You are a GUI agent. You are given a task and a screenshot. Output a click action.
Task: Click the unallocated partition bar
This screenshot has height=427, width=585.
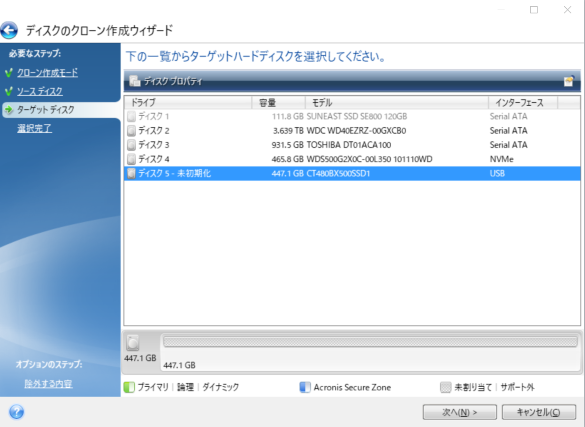coord(370,342)
